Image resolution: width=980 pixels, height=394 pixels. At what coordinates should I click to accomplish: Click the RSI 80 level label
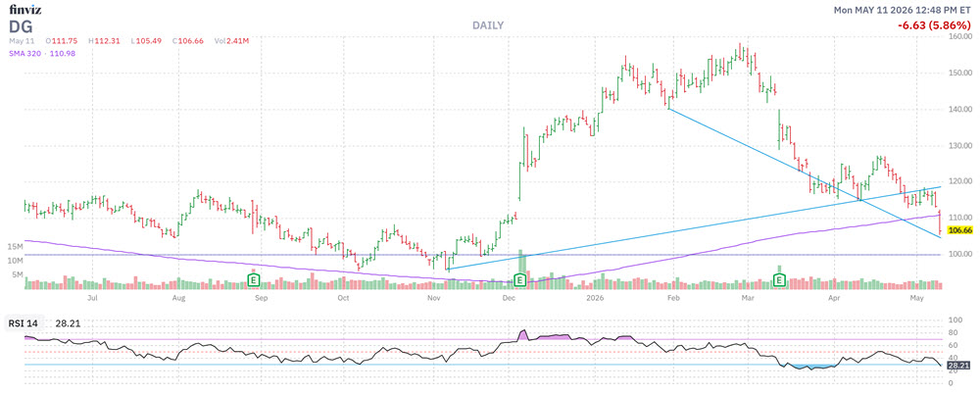pyautogui.click(x=954, y=333)
